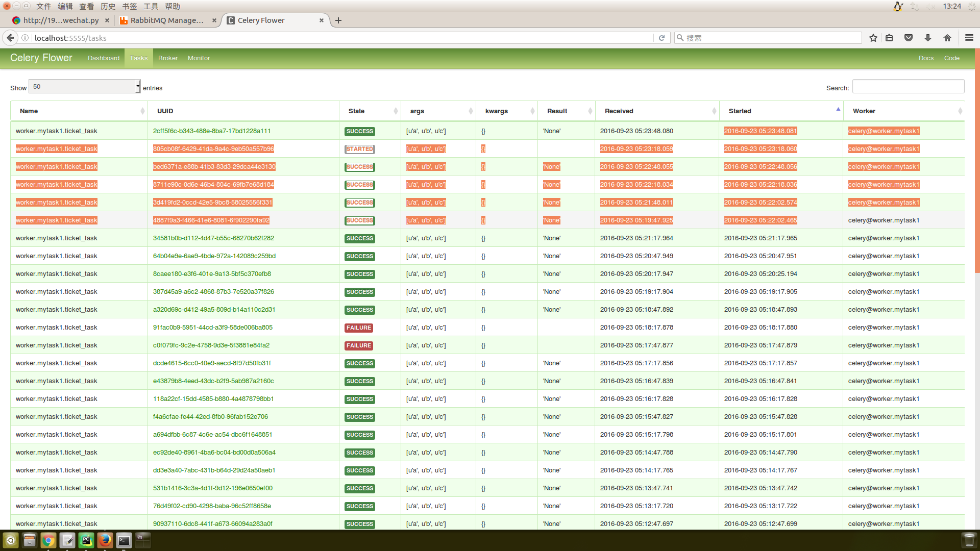Image resolution: width=980 pixels, height=551 pixels.
Task: Sort table by kwargs column
Action: 507,111
